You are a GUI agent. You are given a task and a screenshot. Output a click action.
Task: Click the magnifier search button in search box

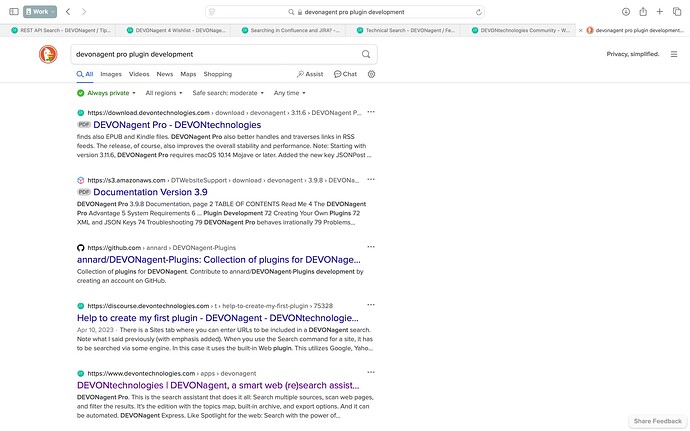click(366, 54)
